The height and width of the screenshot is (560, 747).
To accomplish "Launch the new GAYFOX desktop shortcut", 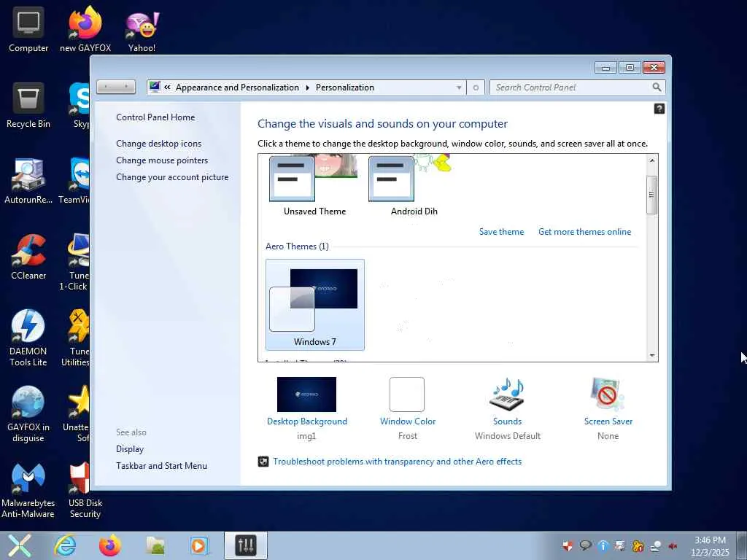I will pos(85,29).
